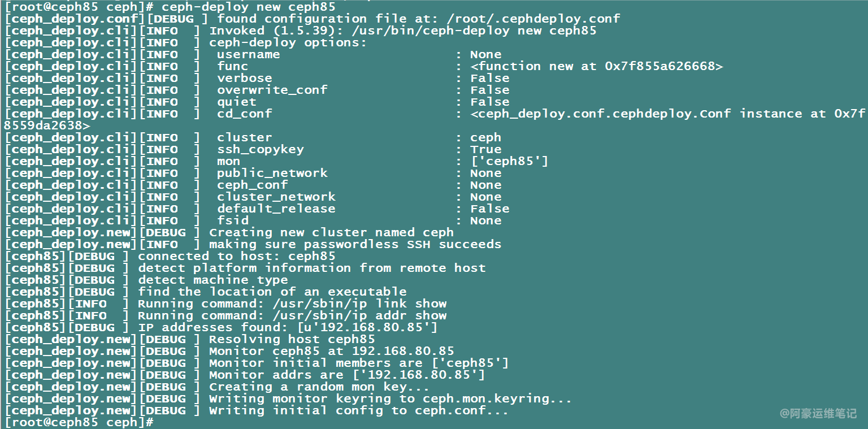This screenshot has height=429, width=868.
Task: Click the "ceph-deploy options:" heading line
Action: point(288,42)
